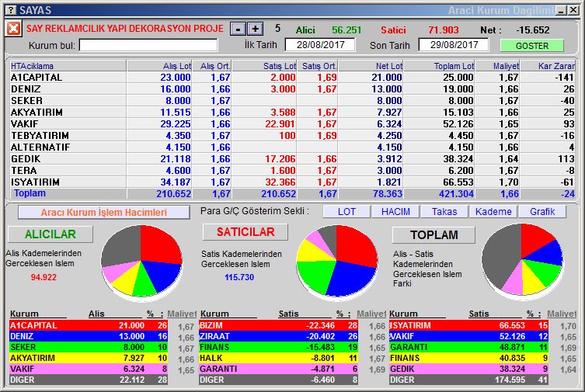Image resolution: width=585 pixels, height=392 pixels.
Task: Click the Toplam pie chart
Action: (x=522, y=260)
